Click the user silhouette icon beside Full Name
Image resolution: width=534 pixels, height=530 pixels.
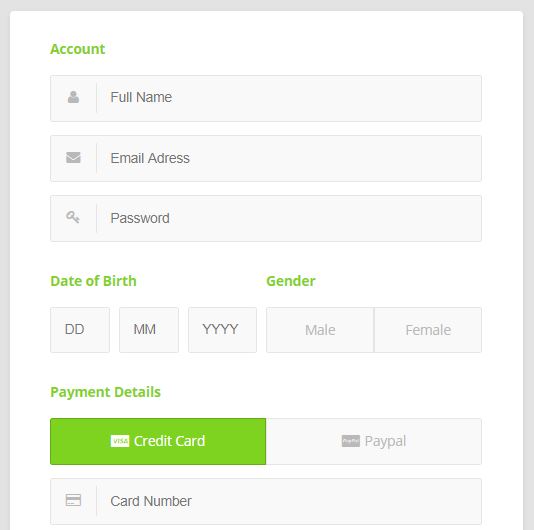point(73,97)
